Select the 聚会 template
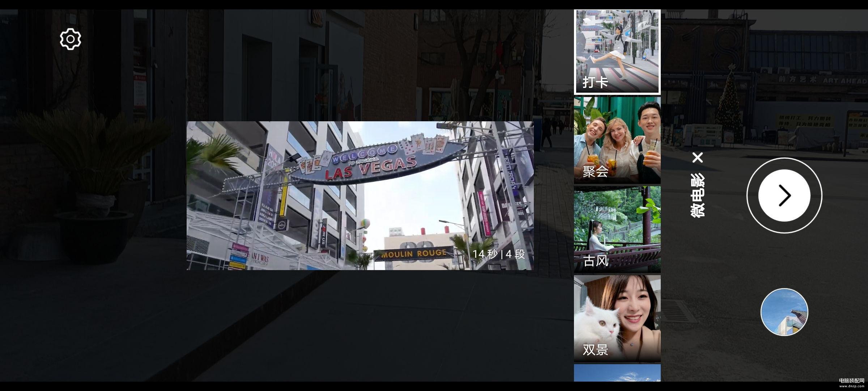868x391 pixels. tap(617, 140)
